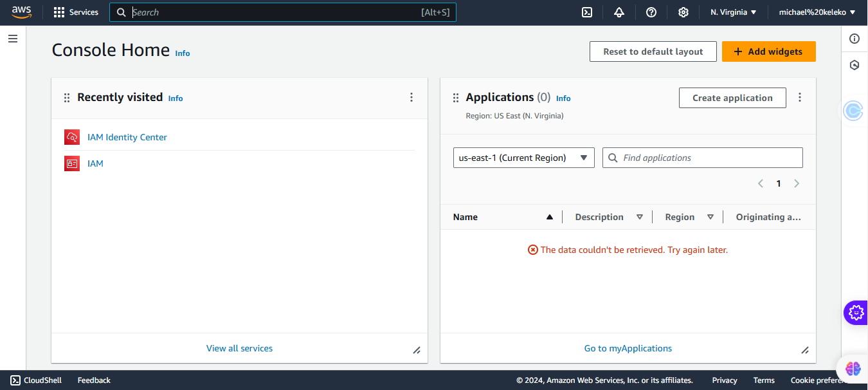Grab the Recently visited widget drag handle
The image size is (868, 390).
tap(67, 98)
